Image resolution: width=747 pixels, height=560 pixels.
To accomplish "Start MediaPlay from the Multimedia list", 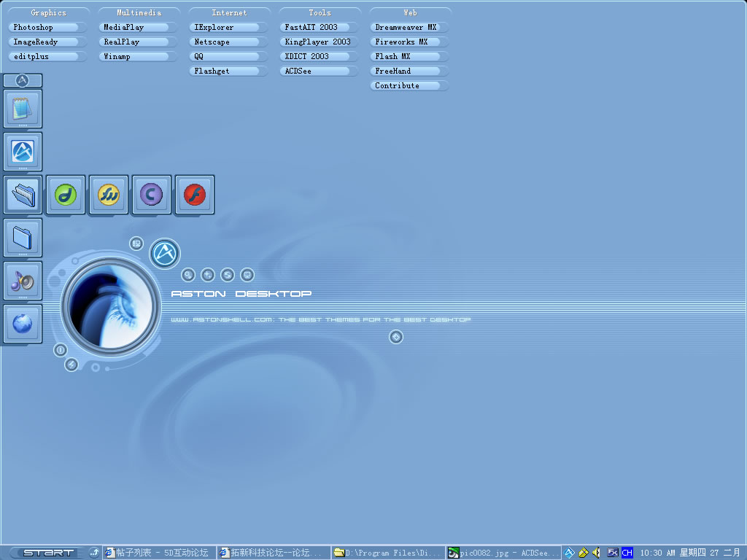I will 138,28.
